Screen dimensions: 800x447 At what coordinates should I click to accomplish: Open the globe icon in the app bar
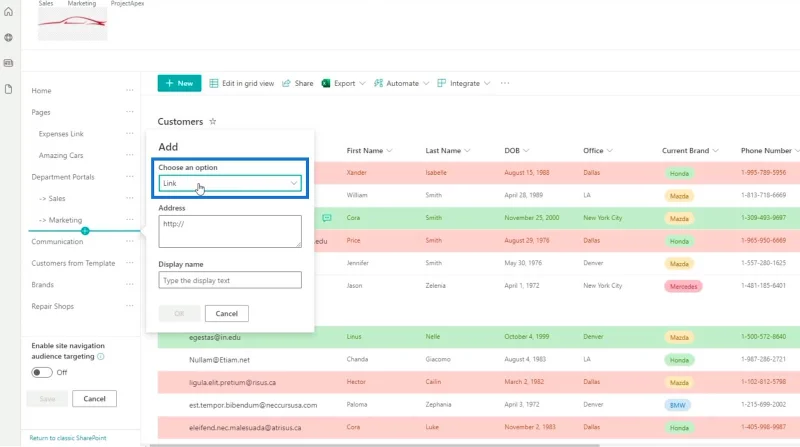[x=8, y=37]
